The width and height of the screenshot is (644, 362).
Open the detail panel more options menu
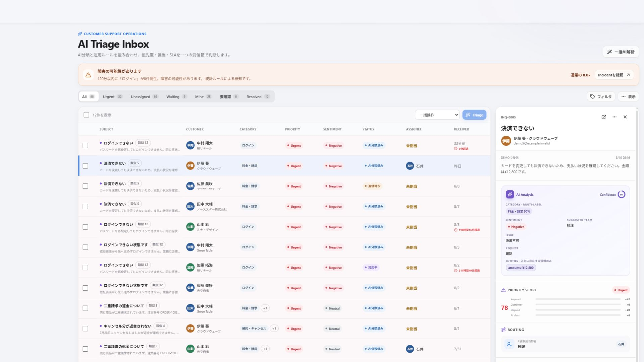click(614, 117)
